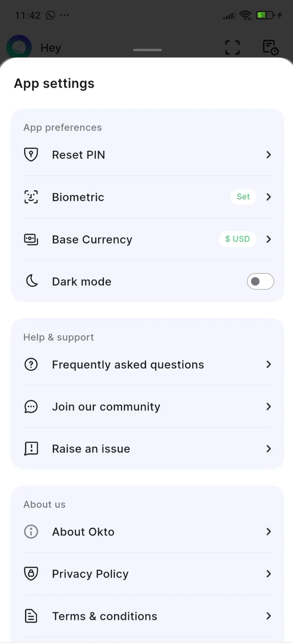Select the Biometric face scan icon
This screenshot has height=644, width=293.
(31, 197)
